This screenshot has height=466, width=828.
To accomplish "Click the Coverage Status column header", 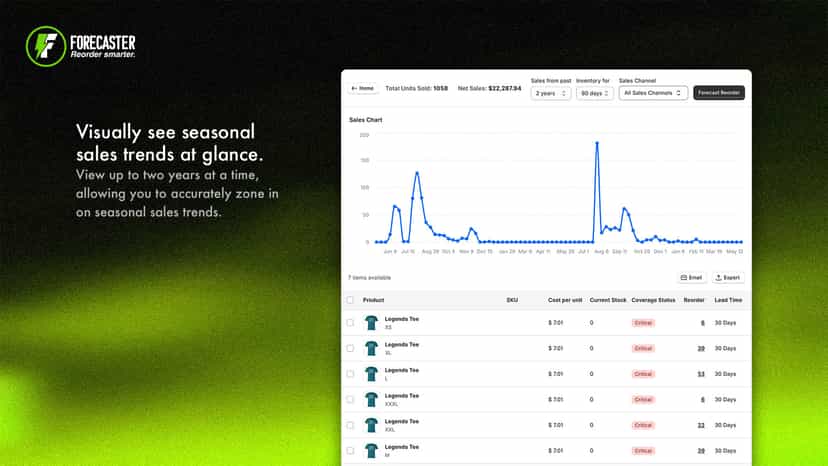I will click(x=653, y=300).
